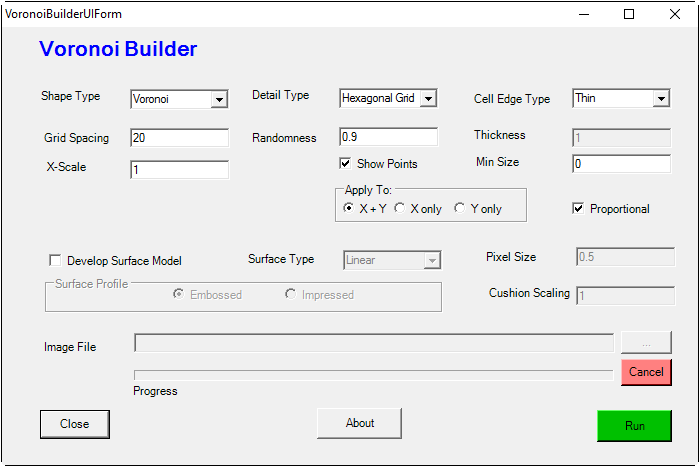Image resolution: width=700 pixels, height=467 pixels.
Task: Open the Shape Type dropdown arrow
Action: click(x=219, y=99)
